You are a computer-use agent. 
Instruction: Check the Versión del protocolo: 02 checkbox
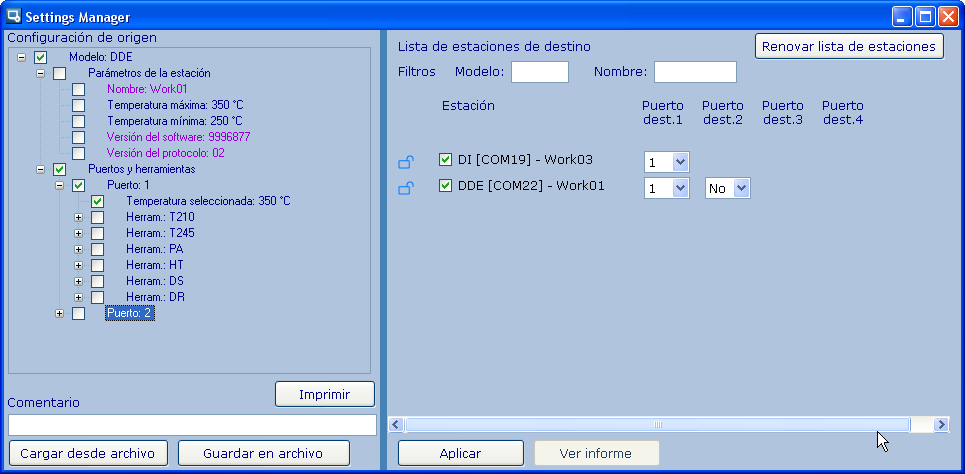[x=79, y=153]
